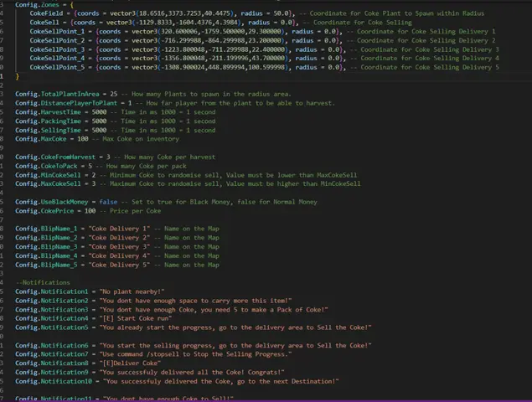Click the Config.CokeToPack line
The width and height of the screenshot is (532, 402).
[x=101, y=166]
